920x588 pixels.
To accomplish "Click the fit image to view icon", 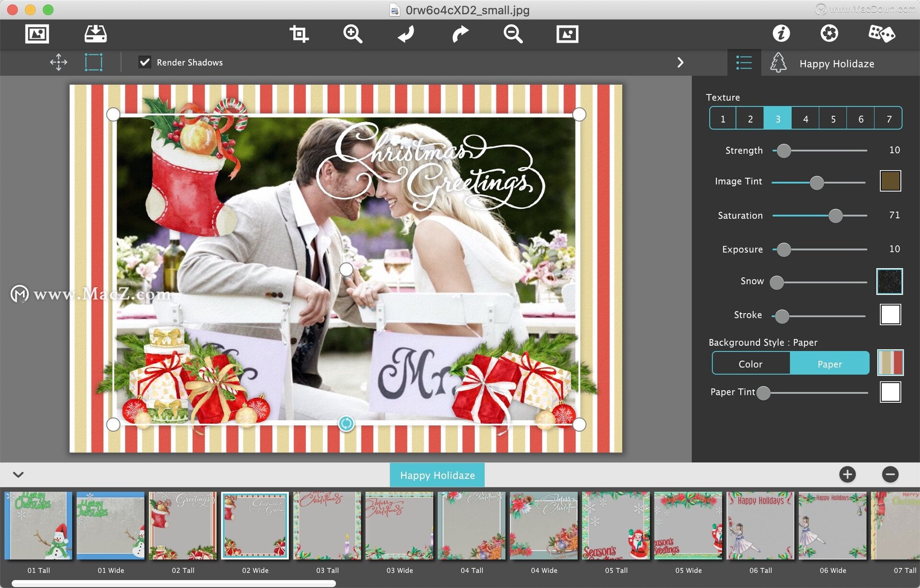I will (x=567, y=34).
